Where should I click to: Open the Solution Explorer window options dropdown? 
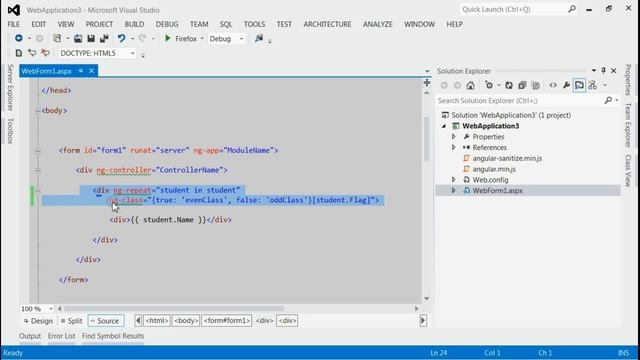[593, 71]
